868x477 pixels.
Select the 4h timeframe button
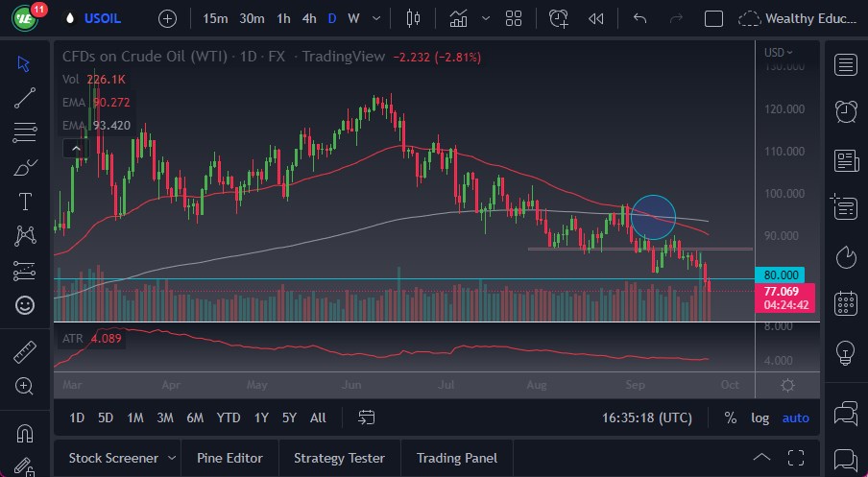[308, 18]
